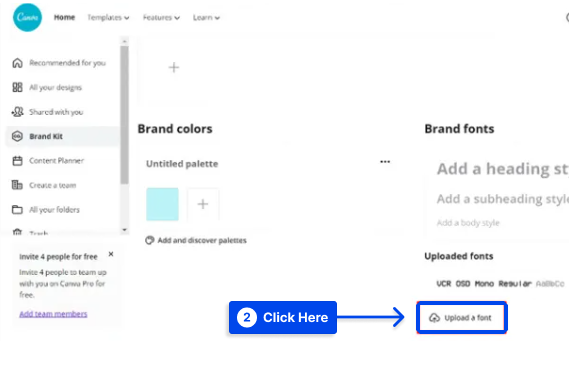Open the All your folders icon
569x366 pixels.
click(x=17, y=210)
